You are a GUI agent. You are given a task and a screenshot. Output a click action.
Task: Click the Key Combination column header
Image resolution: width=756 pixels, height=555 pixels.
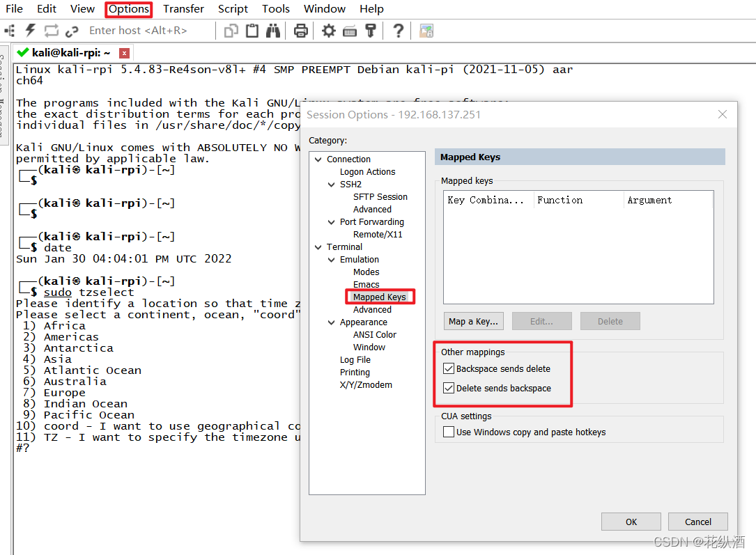(489, 200)
